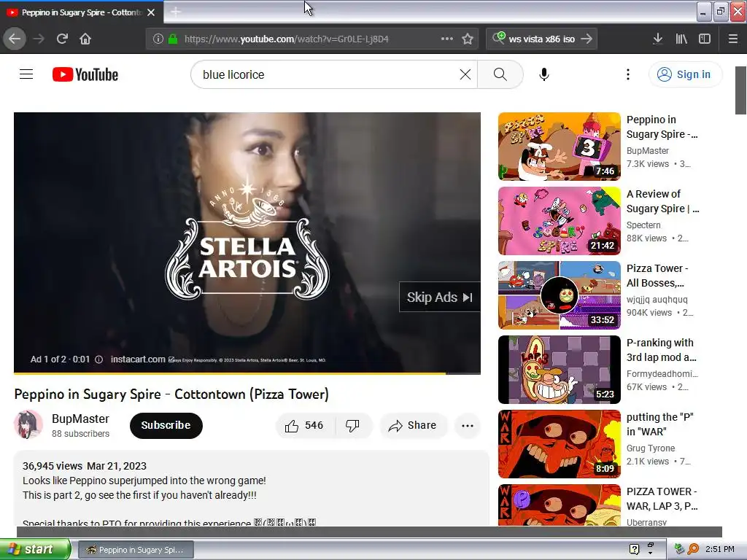Skip the Stella Artois ad
The width and height of the screenshot is (747, 560).
[x=439, y=297]
